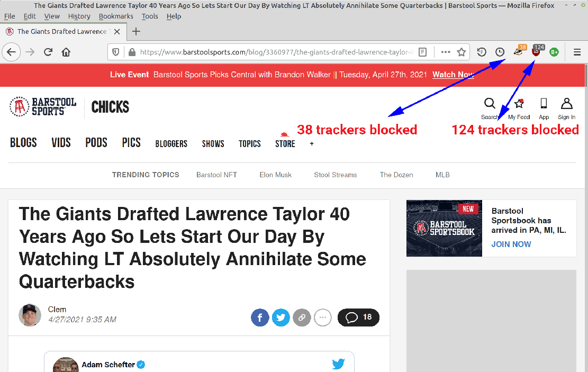Click Adam Schefter's name in tweet

pyautogui.click(x=108, y=365)
